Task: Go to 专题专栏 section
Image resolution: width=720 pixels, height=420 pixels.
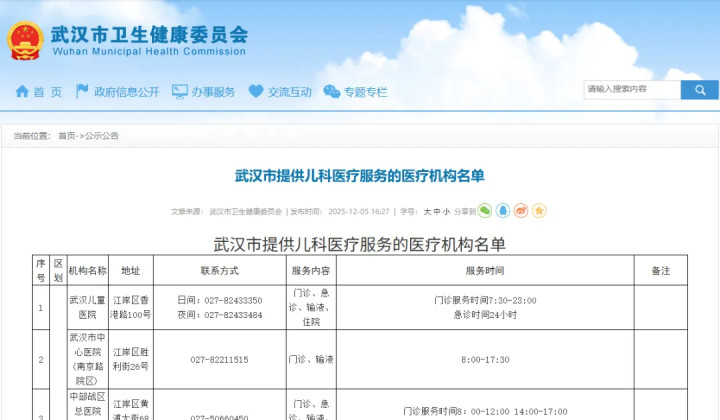Action: click(365, 92)
